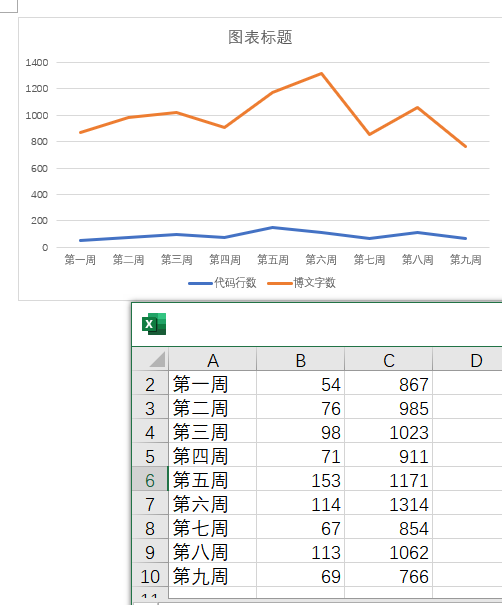Select cell with value 1314
The height and width of the screenshot is (605, 502).
coord(389,503)
